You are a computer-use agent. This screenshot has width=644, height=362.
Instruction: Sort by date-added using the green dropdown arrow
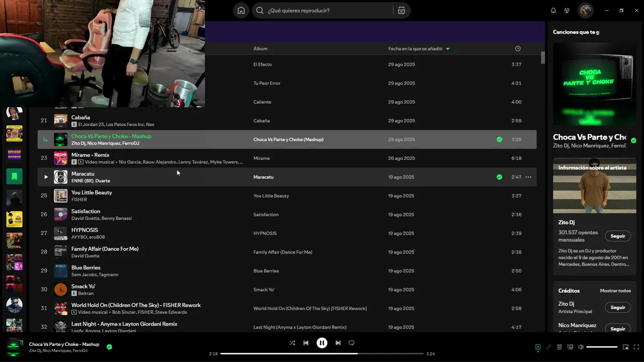point(448,49)
